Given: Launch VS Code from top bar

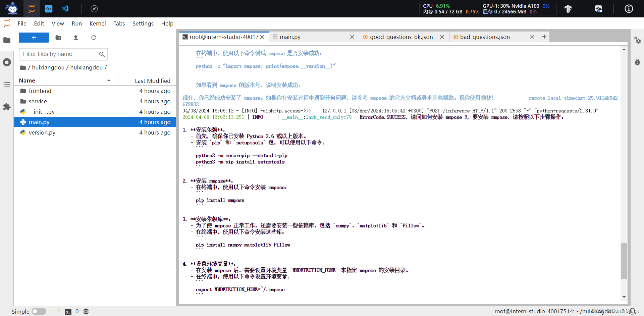Looking at the screenshot, I should click(65, 9).
